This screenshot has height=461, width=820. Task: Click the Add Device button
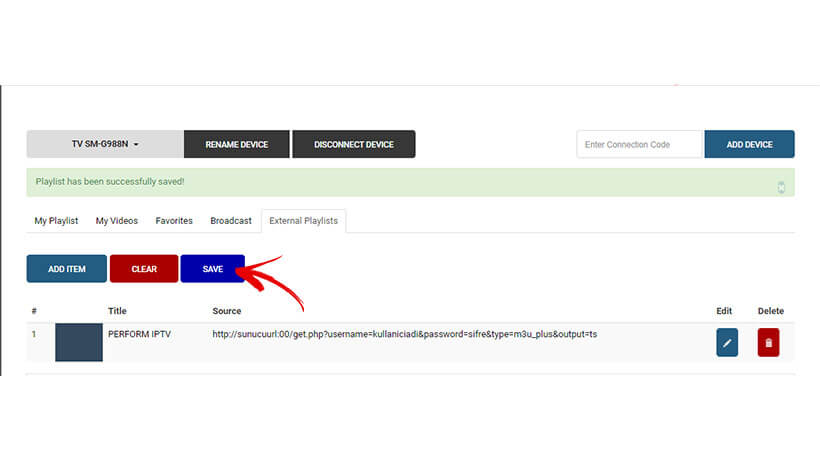[x=749, y=144]
